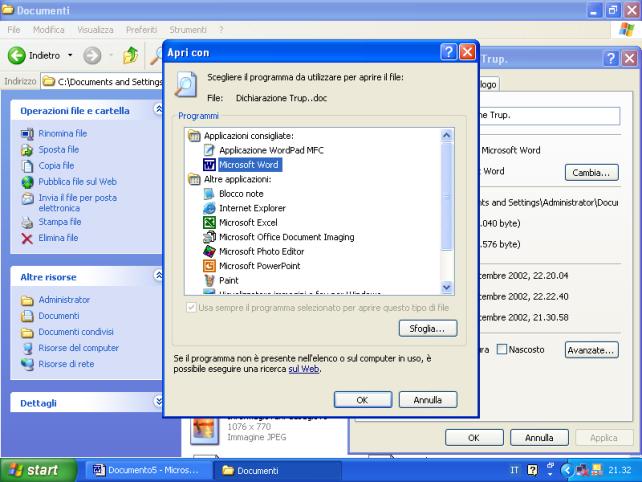Click the Applica button in properties window
The height and width of the screenshot is (482, 642).
click(x=604, y=438)
